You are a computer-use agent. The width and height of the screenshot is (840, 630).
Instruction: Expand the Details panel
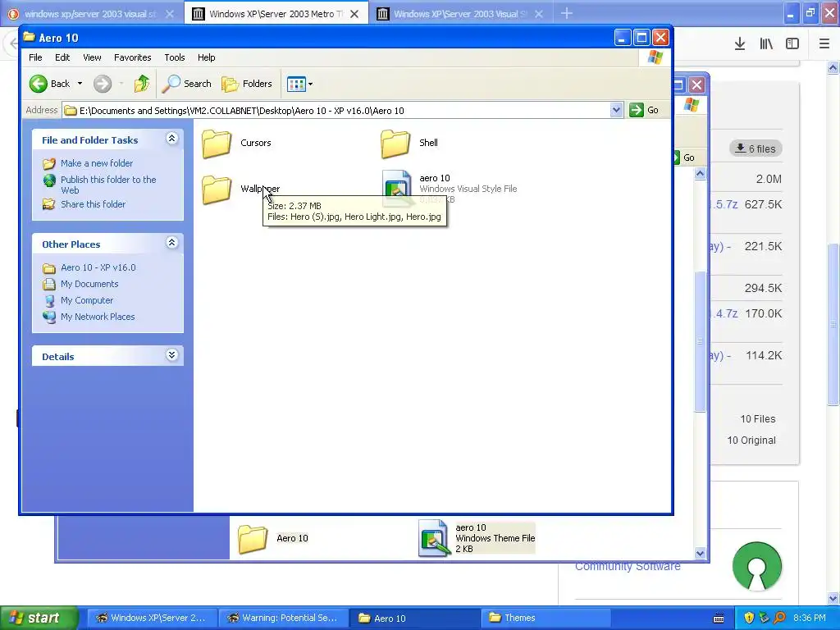coord(171,355)
